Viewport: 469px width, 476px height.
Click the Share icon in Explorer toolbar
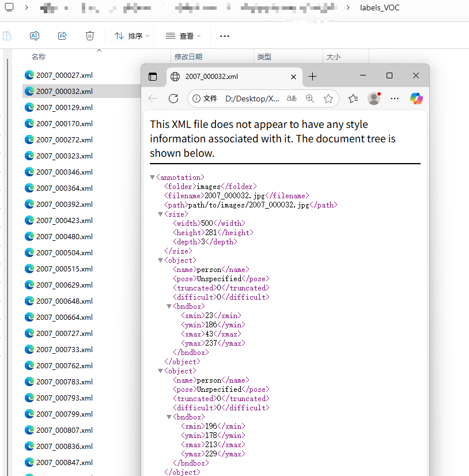point(62,36)
